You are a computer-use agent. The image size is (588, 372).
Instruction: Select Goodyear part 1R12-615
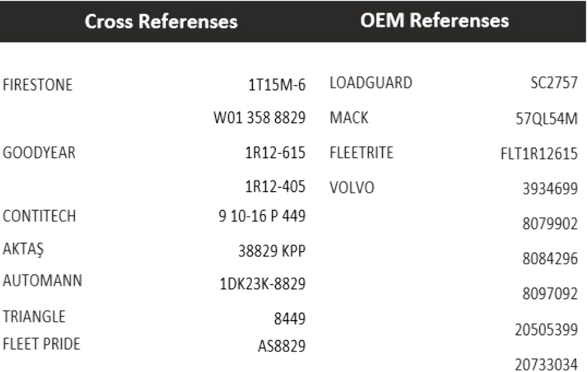[275, 153]
